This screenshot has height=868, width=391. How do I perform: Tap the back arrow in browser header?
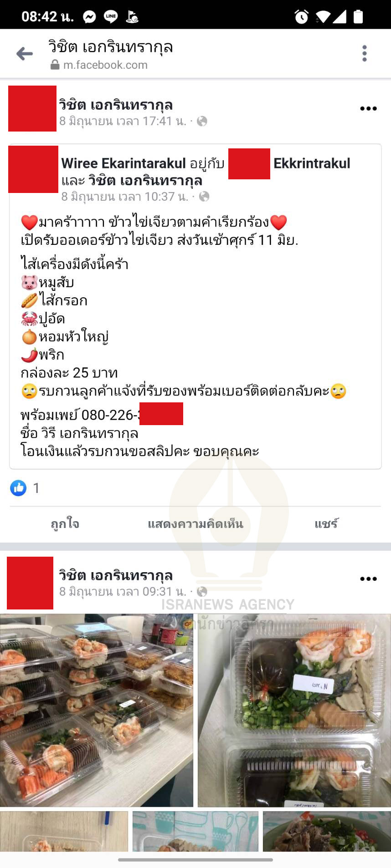coord(25,54)
